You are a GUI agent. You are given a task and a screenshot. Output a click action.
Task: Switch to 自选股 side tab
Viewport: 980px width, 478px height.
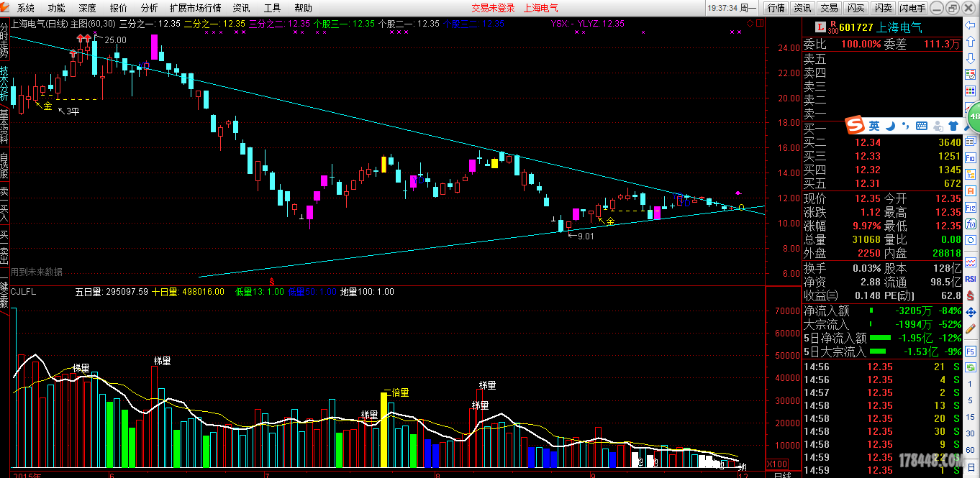click(x=4, y=165)
